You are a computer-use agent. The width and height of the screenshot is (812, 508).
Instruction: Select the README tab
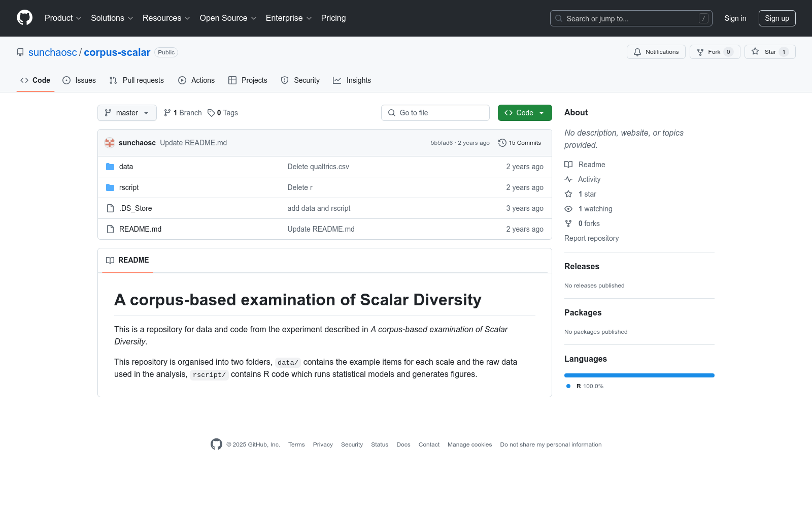pyautogui.click(x=127, y=260)
